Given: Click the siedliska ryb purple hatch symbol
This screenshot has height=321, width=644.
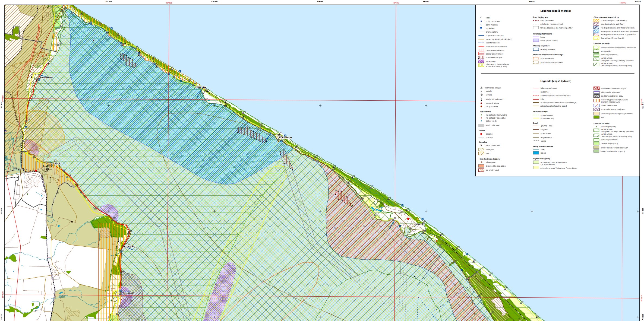Looking at the screenshot, I should [x=481, y=61].
